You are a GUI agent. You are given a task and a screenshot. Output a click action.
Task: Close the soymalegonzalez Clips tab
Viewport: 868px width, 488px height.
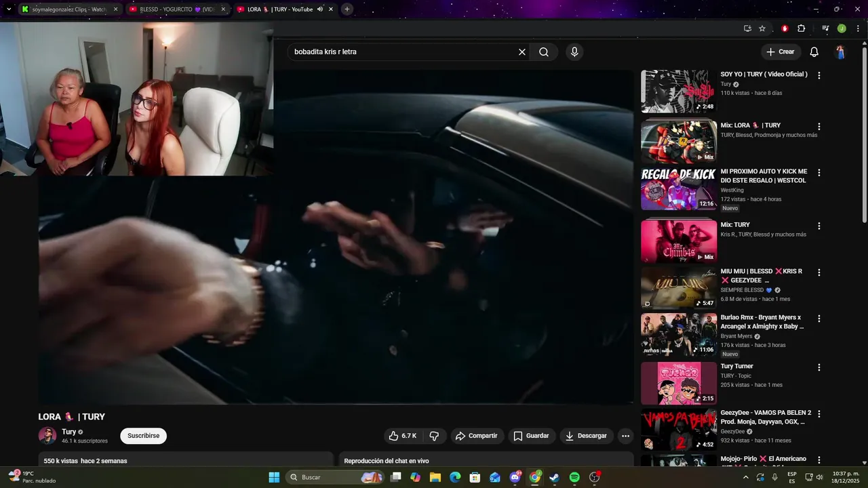tap(115, 9)
